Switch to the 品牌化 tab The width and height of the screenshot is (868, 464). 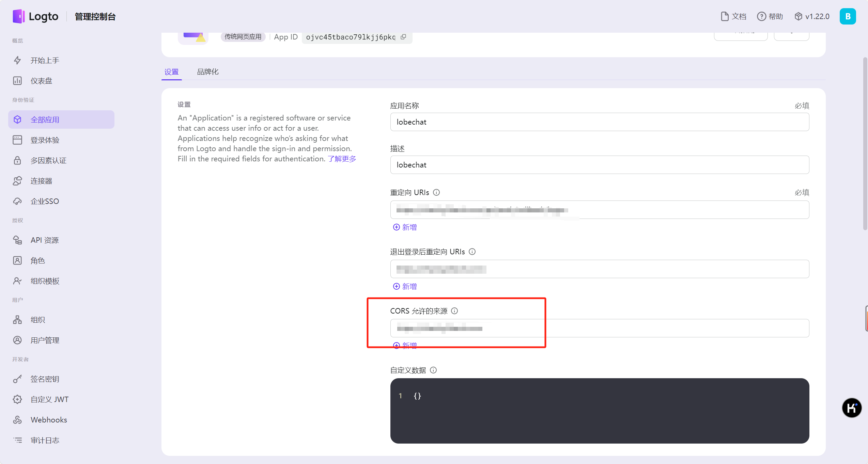tap(208, 72)
